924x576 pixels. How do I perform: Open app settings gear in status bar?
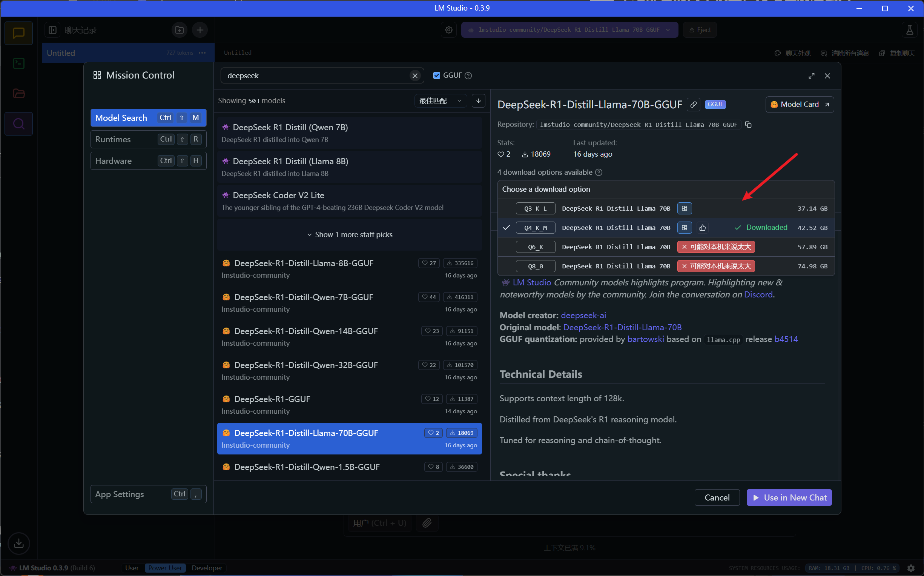911,568
